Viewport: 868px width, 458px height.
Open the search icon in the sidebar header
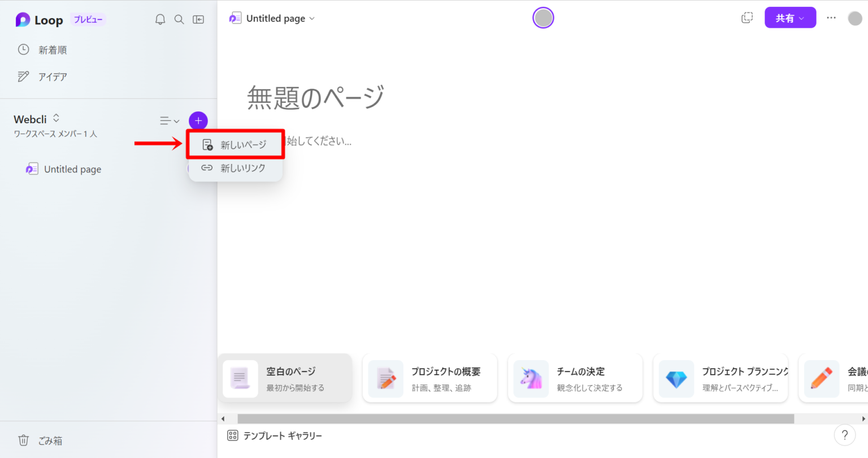point(179,19)
